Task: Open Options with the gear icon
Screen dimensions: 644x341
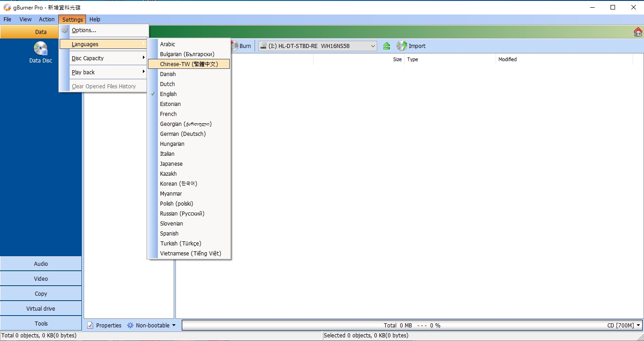Action: pyautogui.click(x=65, y=30)
